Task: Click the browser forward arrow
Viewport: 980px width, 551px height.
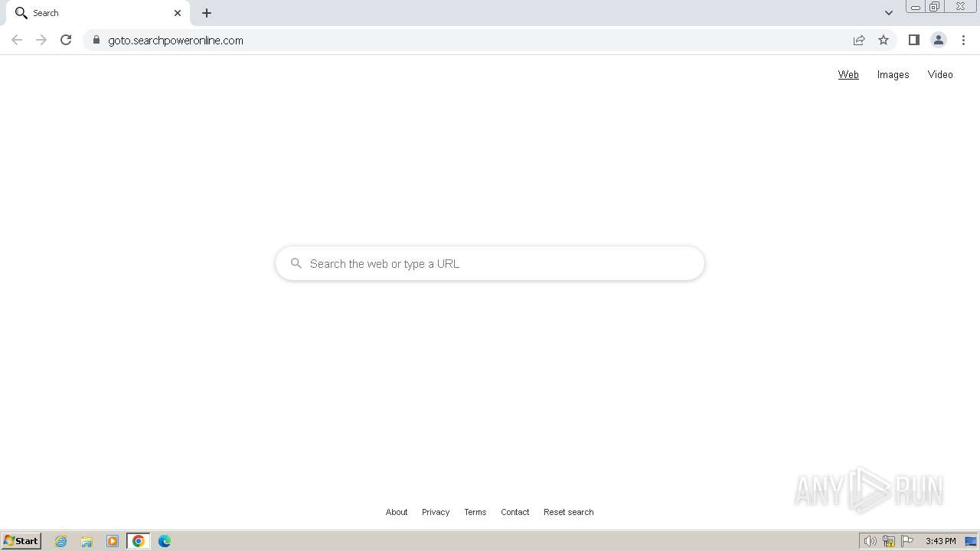Action: (x=41, y=40)
